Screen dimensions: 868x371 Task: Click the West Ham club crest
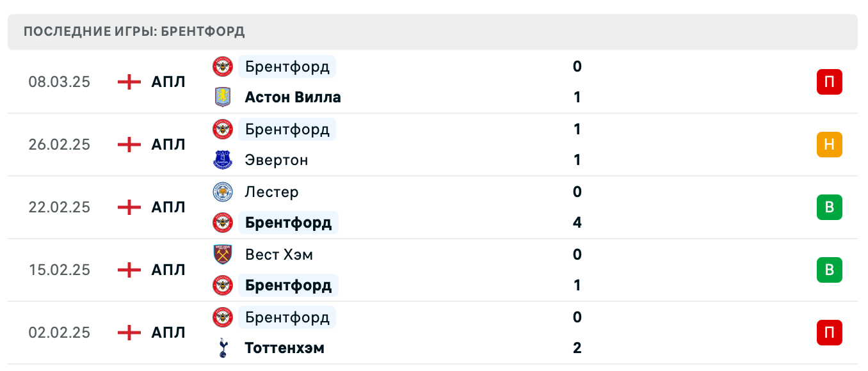point(222,255)
